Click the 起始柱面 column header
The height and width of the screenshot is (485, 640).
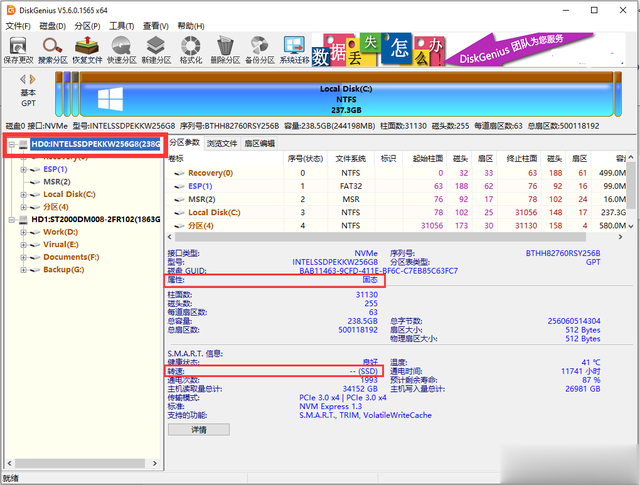(427, 158)
